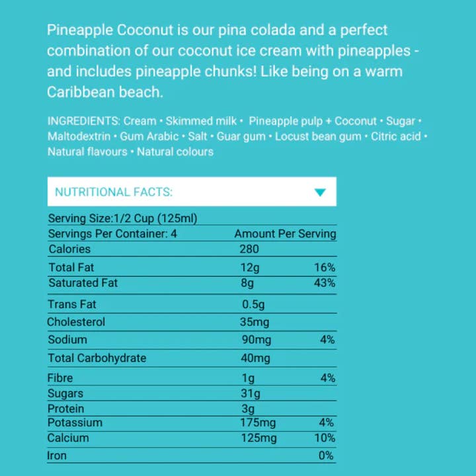476x476 pixels.
Task: Collapse the Nutritional Facts triangle arrow
Action: click(320, 192)
